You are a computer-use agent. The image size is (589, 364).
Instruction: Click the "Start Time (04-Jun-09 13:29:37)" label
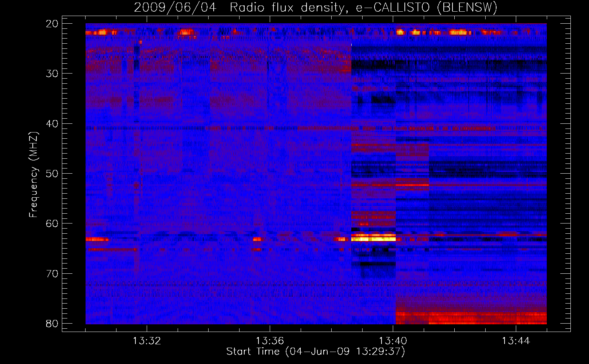[x=316, y=352]
